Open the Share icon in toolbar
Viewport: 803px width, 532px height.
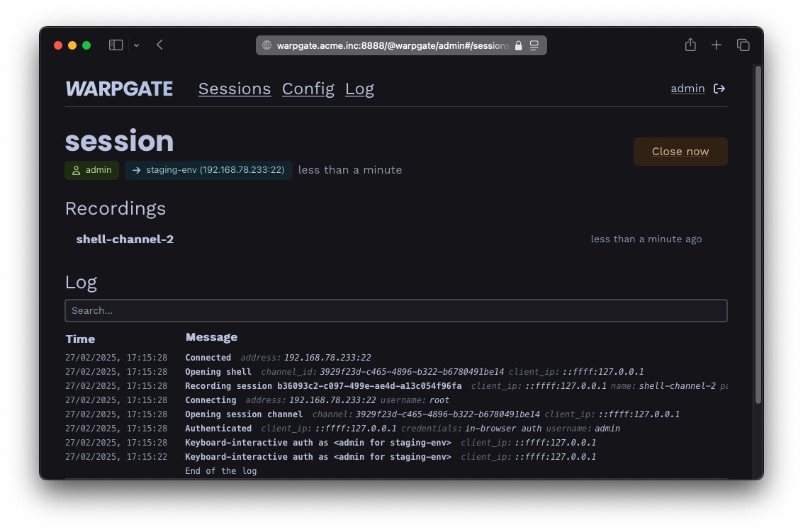point(690,45)
